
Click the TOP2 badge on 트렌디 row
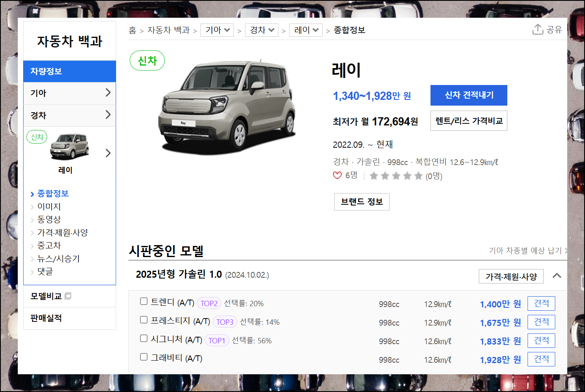pos(209,303)
